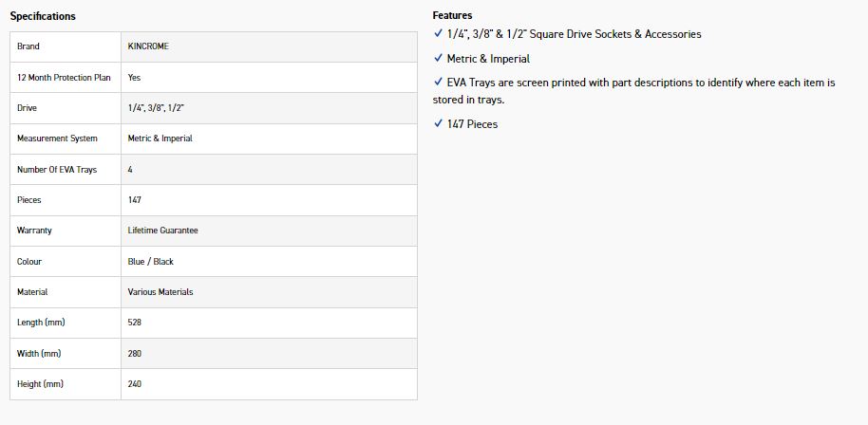Click the EVA Trays screen printed description text

(x=640, y=83)
